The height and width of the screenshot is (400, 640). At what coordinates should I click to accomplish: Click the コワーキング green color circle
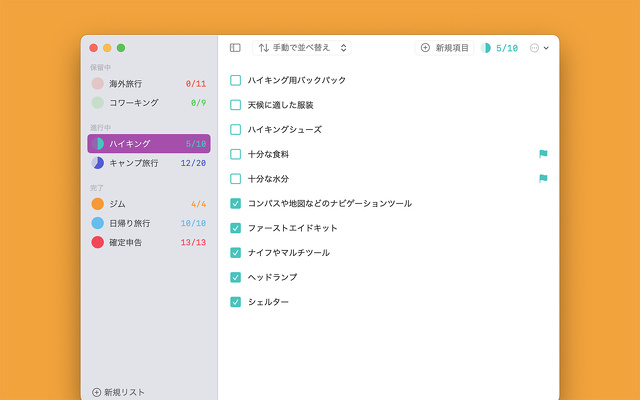[x=98, y=102]
